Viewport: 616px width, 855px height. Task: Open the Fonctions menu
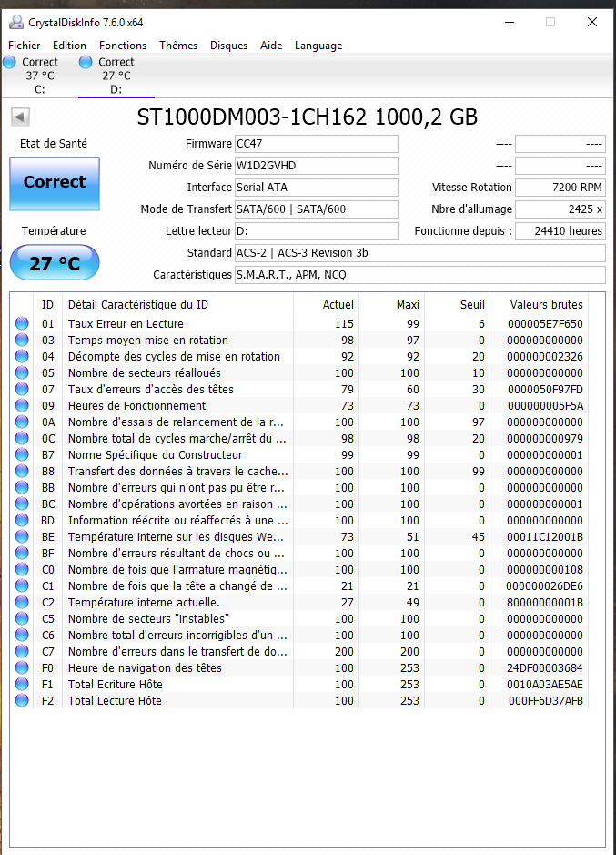tap(123, 46)
